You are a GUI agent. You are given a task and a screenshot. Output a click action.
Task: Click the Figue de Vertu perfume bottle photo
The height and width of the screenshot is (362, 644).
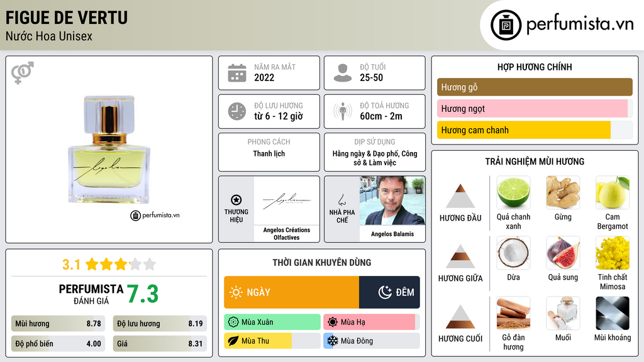109,150
